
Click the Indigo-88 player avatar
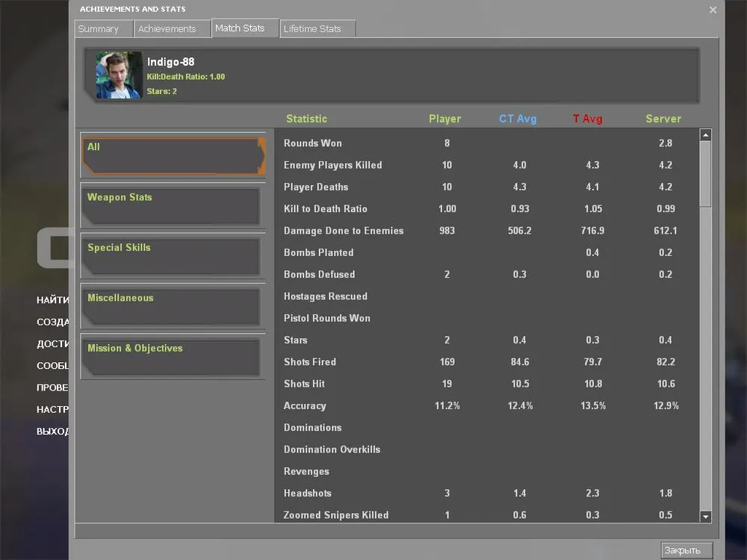click(119, 75)
